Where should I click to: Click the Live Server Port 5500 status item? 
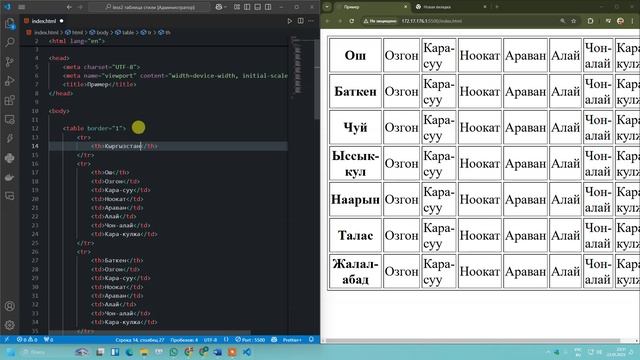click(x=250, y=340)
